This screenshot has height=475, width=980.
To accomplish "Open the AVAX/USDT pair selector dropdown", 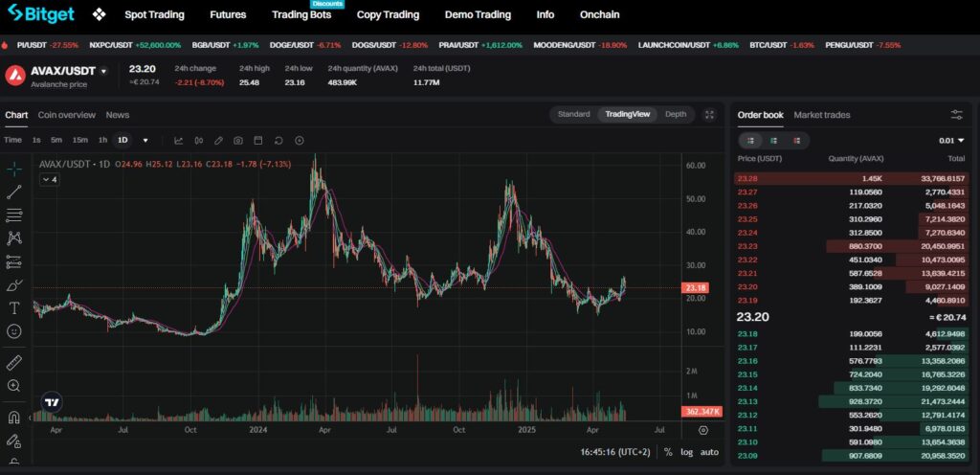I will (103, 71).
